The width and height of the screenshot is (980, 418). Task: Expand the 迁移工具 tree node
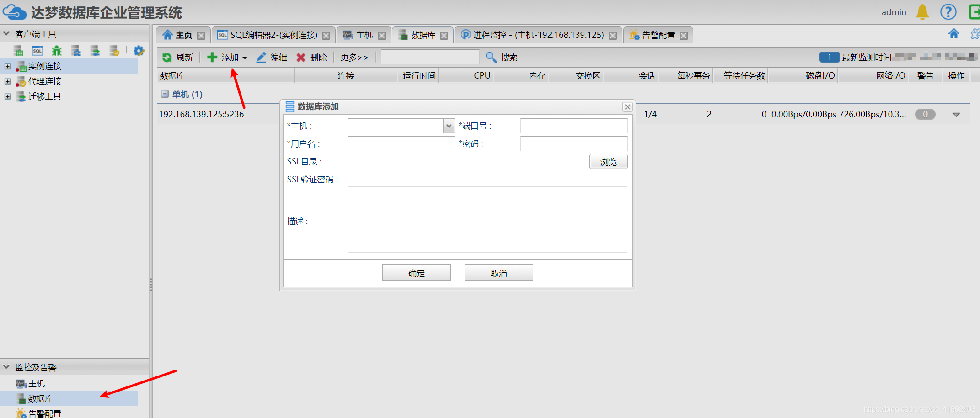pos(8,96)
